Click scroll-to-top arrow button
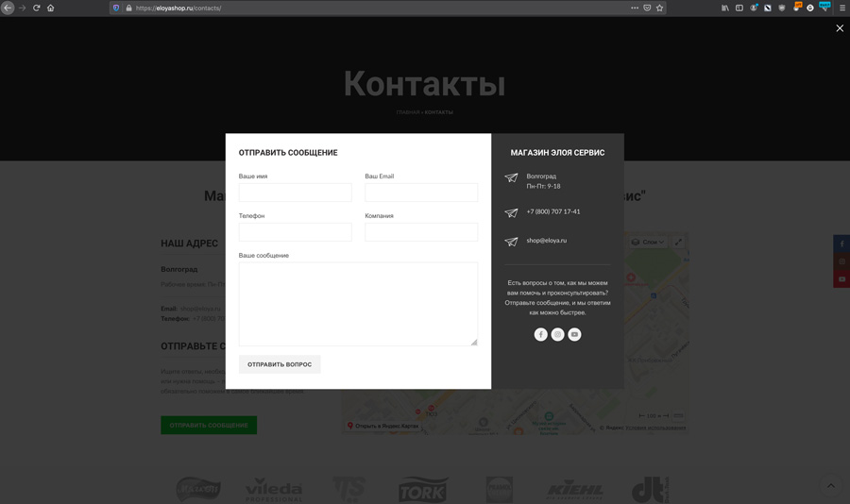The image size is (850, 504). click(x=830, y=485)
